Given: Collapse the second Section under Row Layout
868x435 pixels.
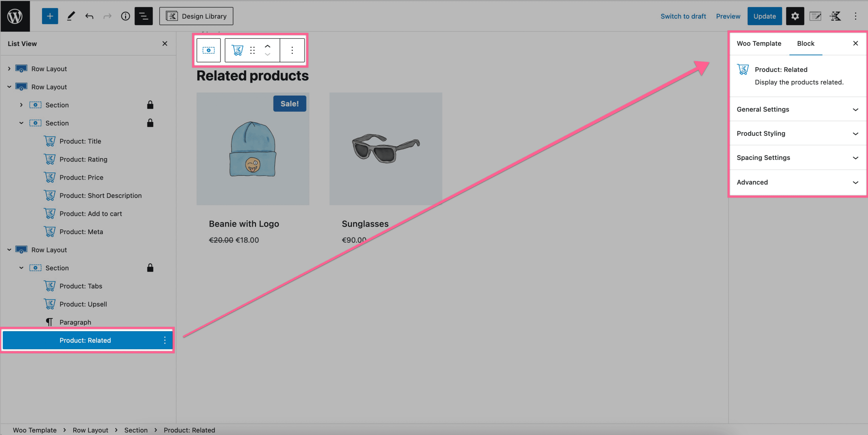Looking at the screenshot, I should (21, 123).
